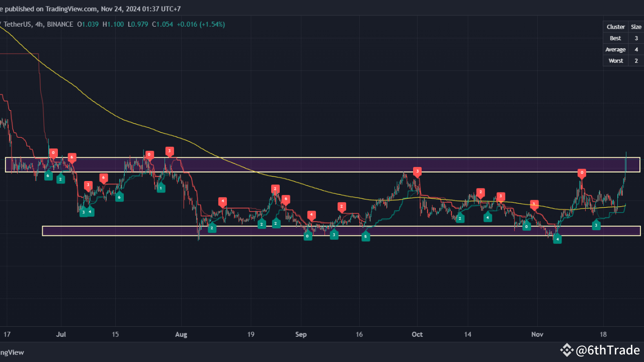Click the red "4" signal marker in mid-August
This screenshot has height=362, width=644.
(x=223, y=201)
